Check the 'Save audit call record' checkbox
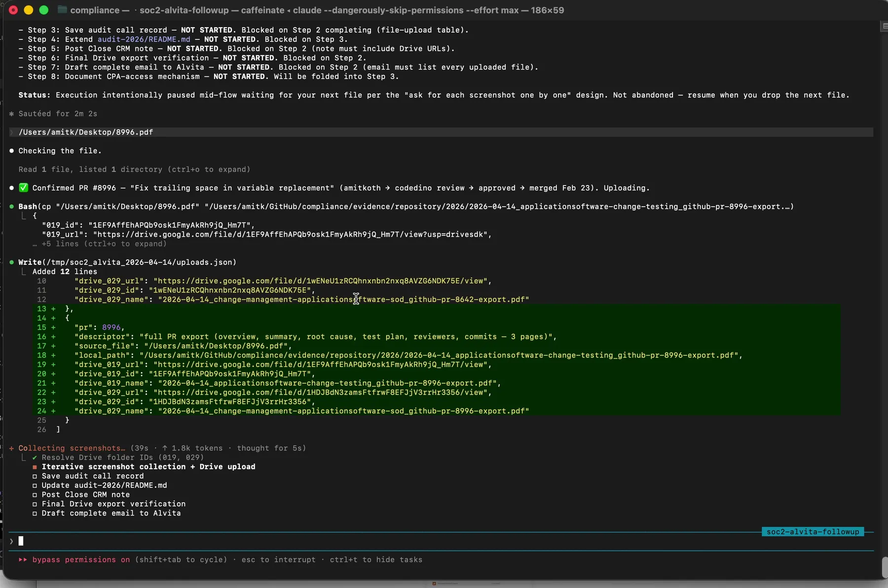 (x=35, y=476)
